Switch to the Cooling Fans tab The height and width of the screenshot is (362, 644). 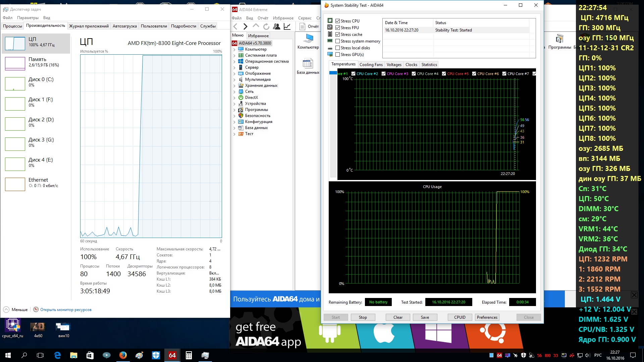click(x=371, y=65)
